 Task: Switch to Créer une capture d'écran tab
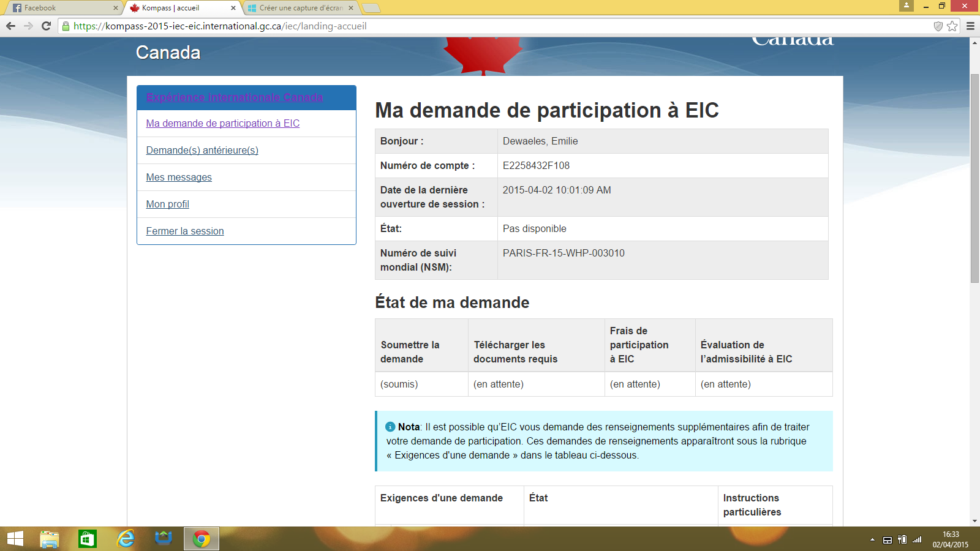[300, 8]
